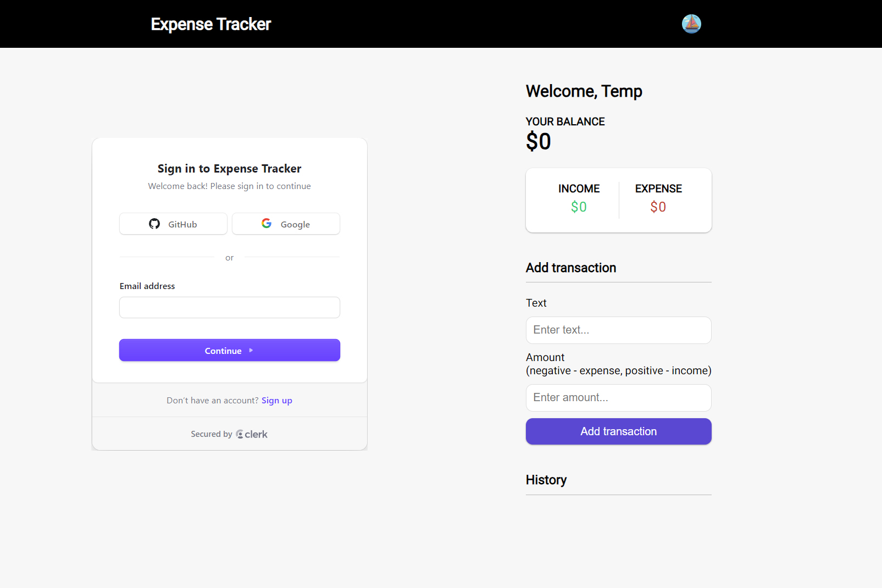Screen dimensions: 882x588
Task: Follow the Sign up link
Action: (277, 401)
